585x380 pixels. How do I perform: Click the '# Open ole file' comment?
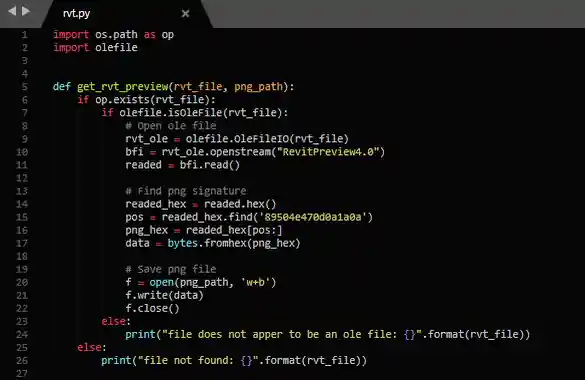171,126
